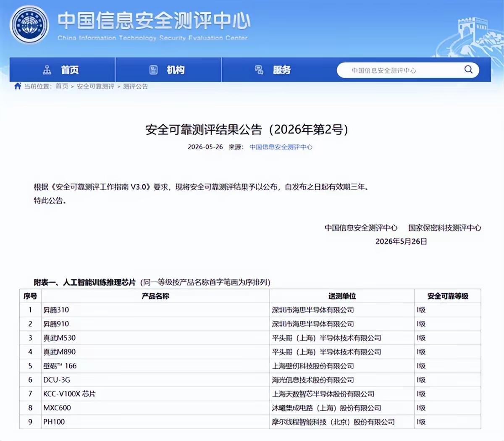Open the 服务 navigation menu item
The image size is (504, 441).
pyautogui.click(x=274, y=70)
